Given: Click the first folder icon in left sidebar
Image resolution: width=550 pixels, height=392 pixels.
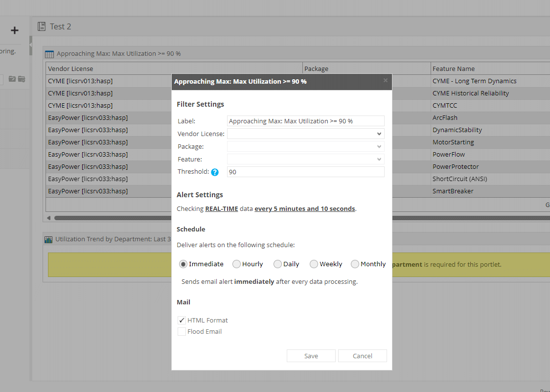Looking at the screenshot, I should (12, 79).
